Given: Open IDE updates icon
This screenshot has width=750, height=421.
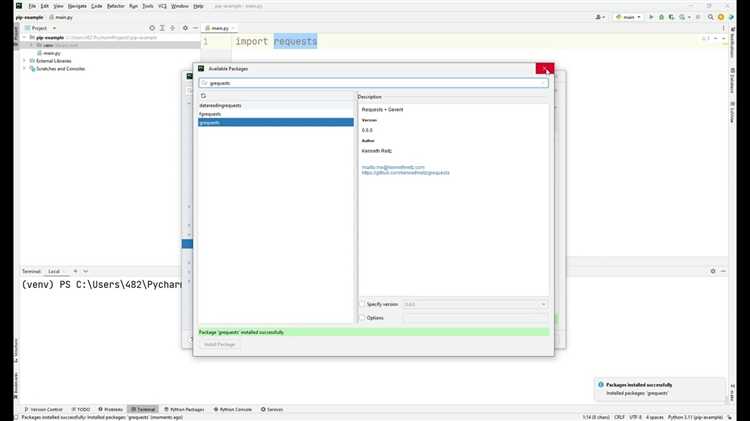Looking at the screenshot, I should 721,17.
